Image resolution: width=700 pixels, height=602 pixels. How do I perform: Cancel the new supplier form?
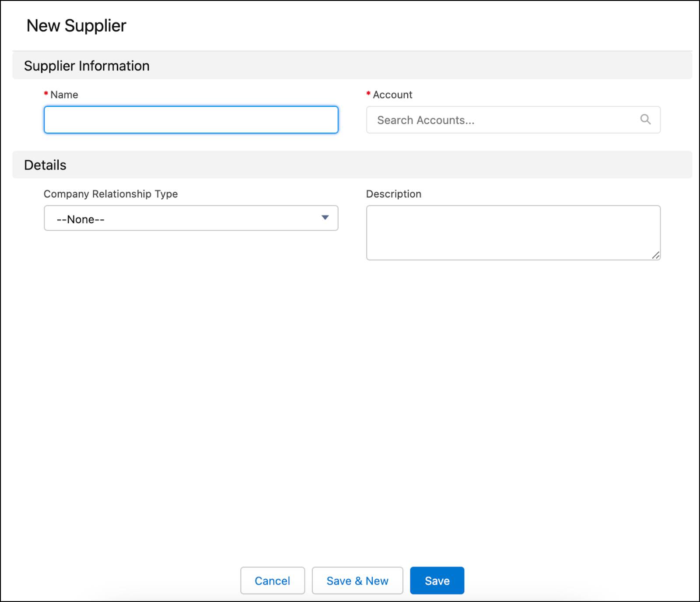[x=273, y=581]
